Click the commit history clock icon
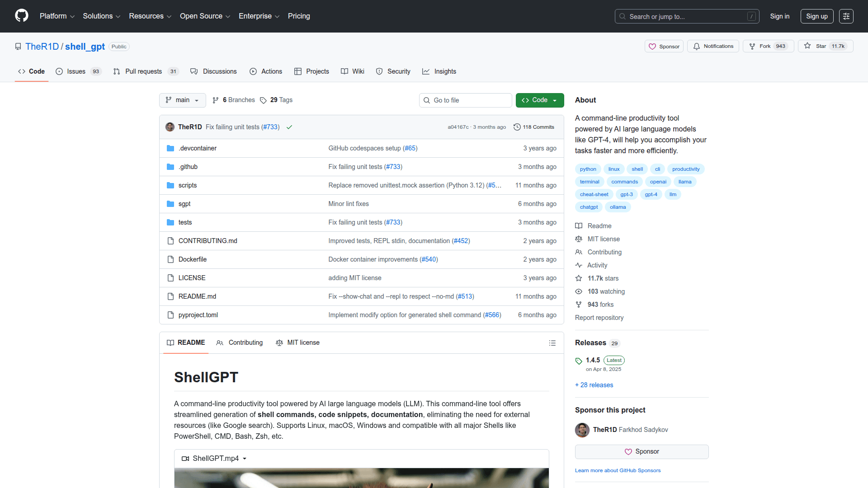The image size is (868, 488). pos(517,127)
